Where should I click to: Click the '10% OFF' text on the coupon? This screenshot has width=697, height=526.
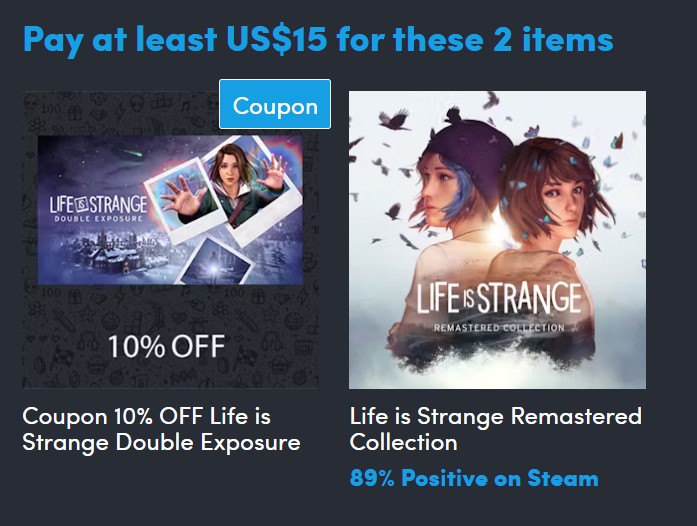pyautogui.click(x=167, y=347)
